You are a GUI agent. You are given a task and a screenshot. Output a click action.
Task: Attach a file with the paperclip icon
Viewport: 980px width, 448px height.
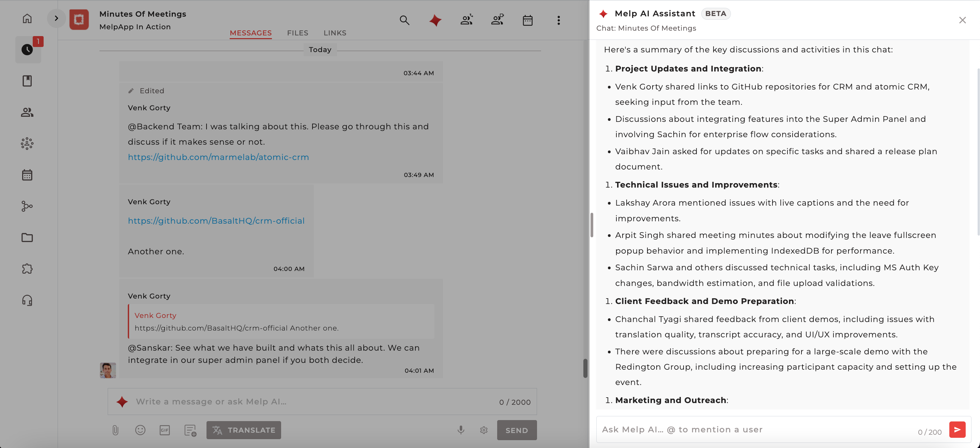115,430
